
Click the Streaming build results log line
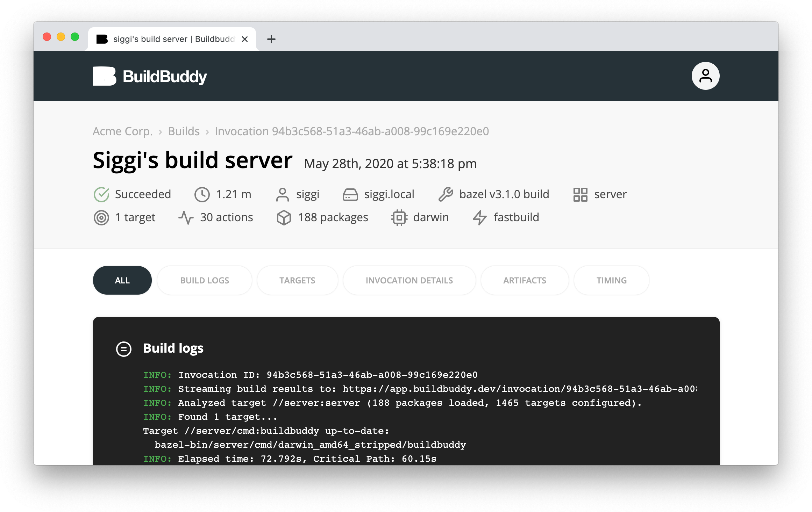(420, 389)
